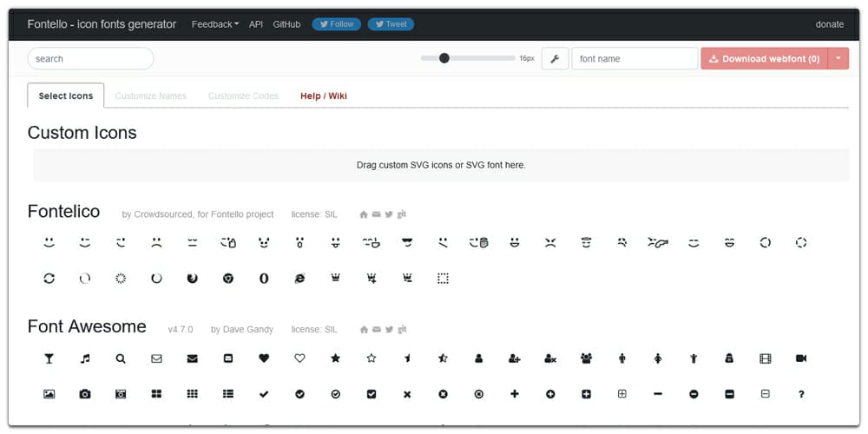The image size is (868, 434).
Task: Select the plain checkmark icon
Action: (264, 394)
